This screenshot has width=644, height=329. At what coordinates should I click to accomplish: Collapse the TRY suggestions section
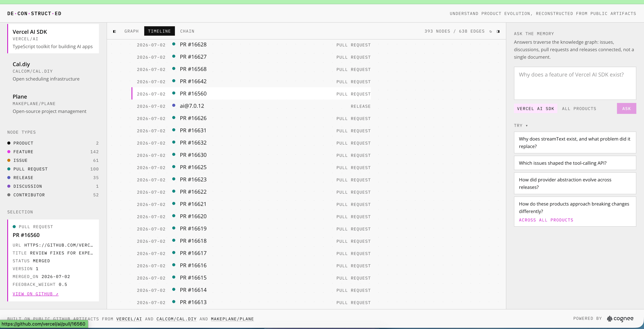(x=521, y=126)
